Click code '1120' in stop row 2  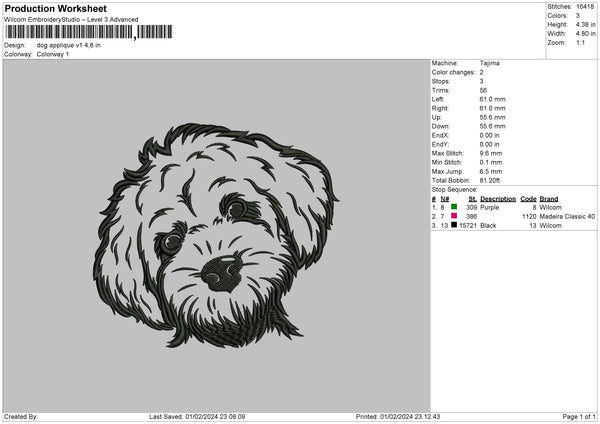[x=529, y=217]
